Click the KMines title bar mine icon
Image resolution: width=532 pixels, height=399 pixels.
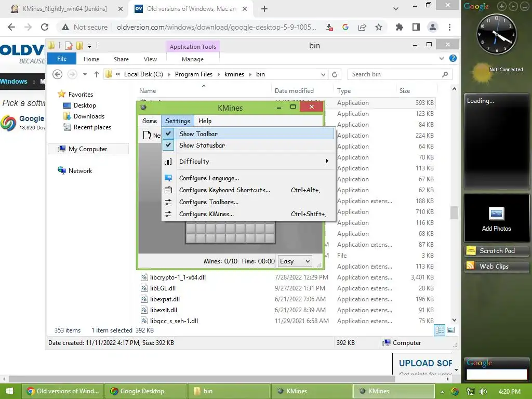pos(143,108)
